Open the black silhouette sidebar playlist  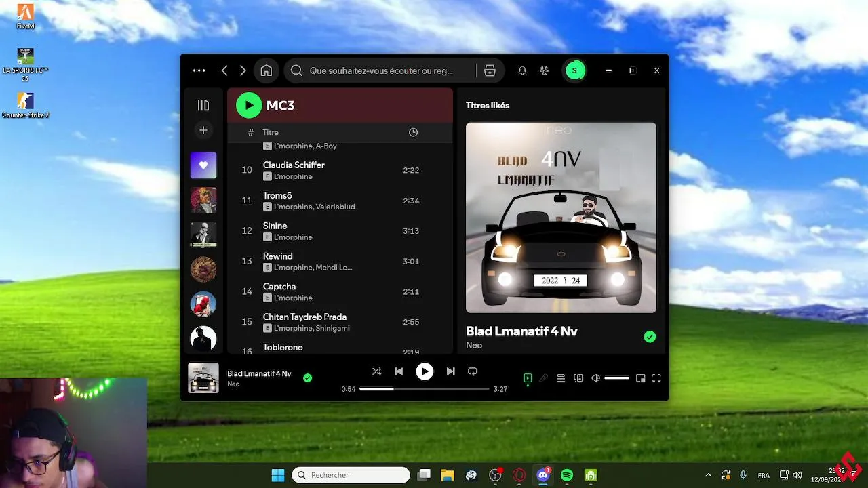pyautogui.click(x=203, y=338)
